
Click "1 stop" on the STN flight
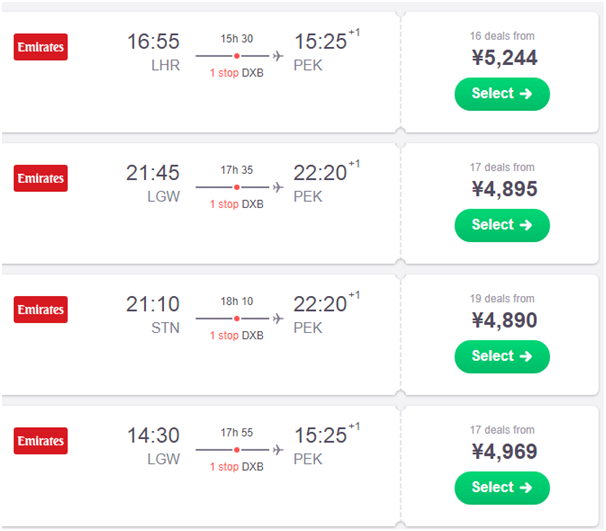pos(224,335)
